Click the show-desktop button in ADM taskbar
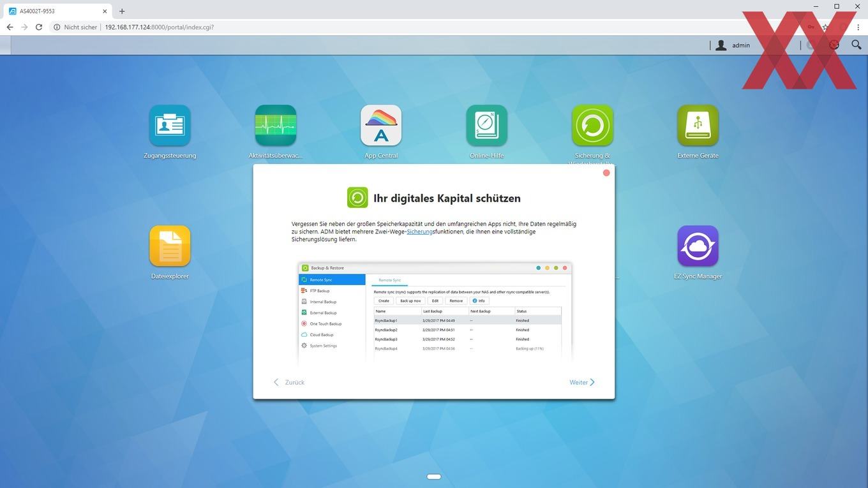The width and height of the screenshot is (868, 488). pyautogui.click(x=5, y=45)
